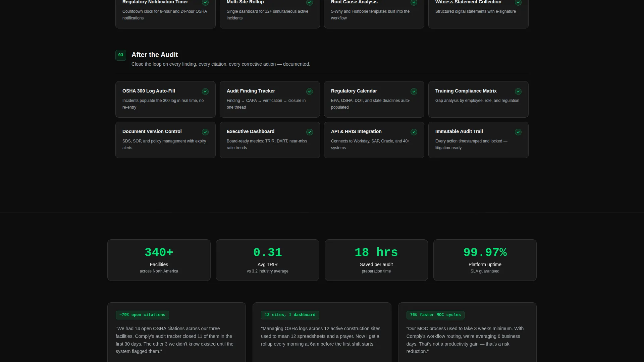Click "EPA, OSHA, DOT, and state deadlines" description
The image size is (644, 362).
(x=371, y=104)
